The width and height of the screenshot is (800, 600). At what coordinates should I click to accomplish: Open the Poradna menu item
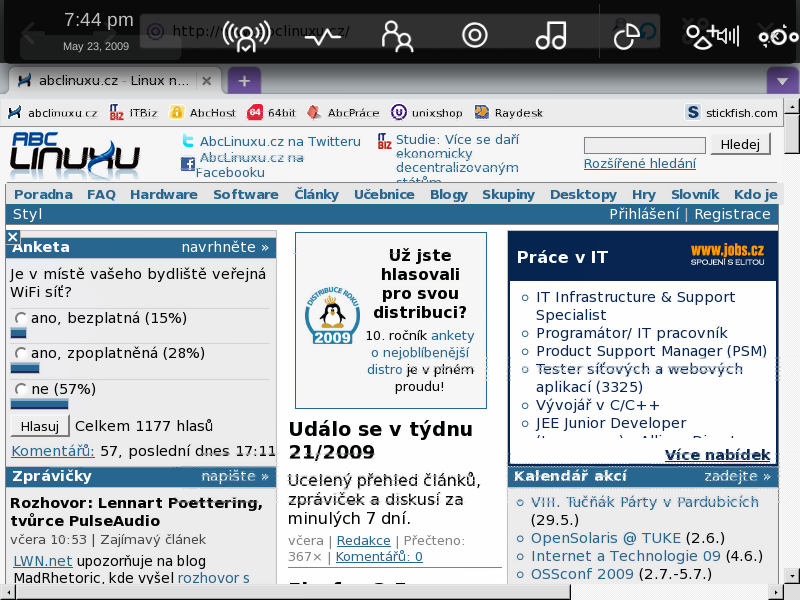tap(43, 194)
